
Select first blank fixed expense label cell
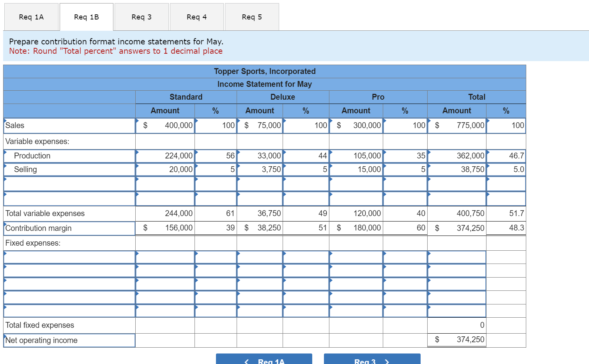69,257
